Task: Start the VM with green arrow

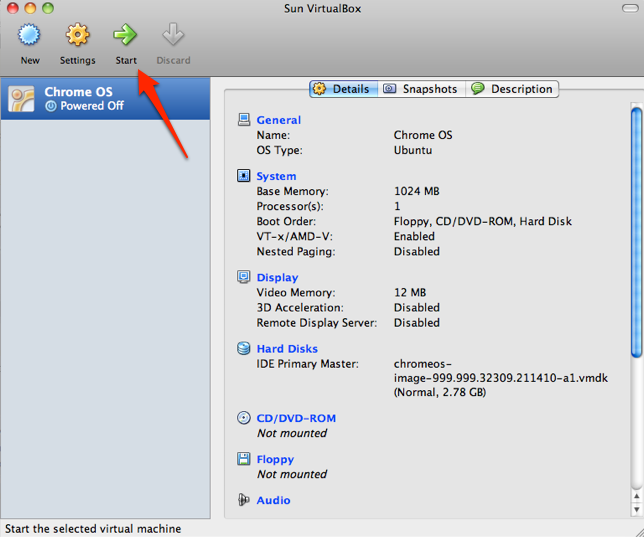Action: point(125,35)
